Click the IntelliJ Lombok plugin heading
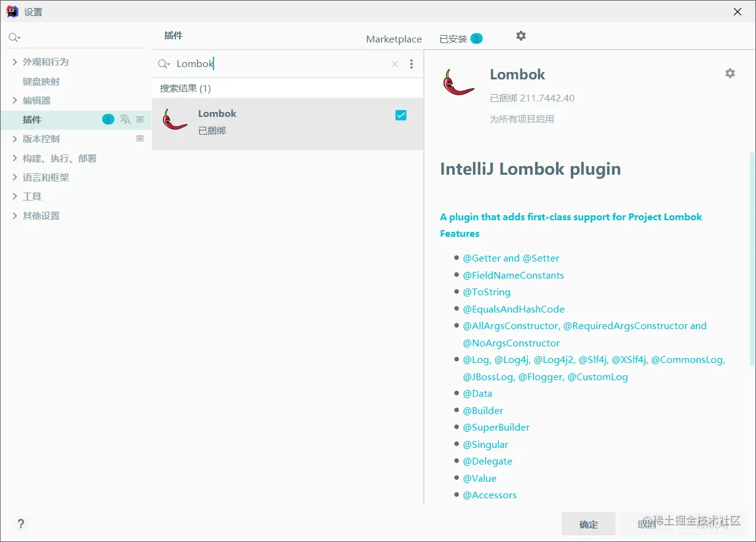This screenshot has width=756, height=542. (x=530, y=169)
